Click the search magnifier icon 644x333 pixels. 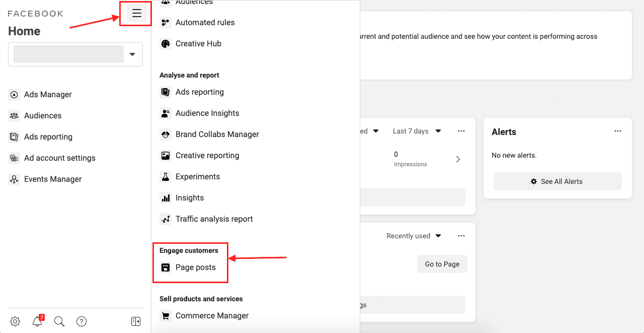click(59, 321)
